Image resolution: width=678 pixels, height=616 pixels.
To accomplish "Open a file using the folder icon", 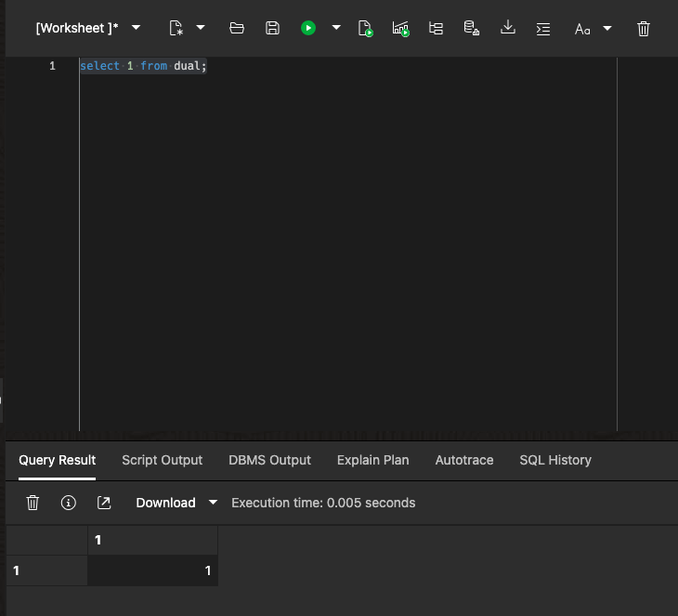I will coord(237,29).
